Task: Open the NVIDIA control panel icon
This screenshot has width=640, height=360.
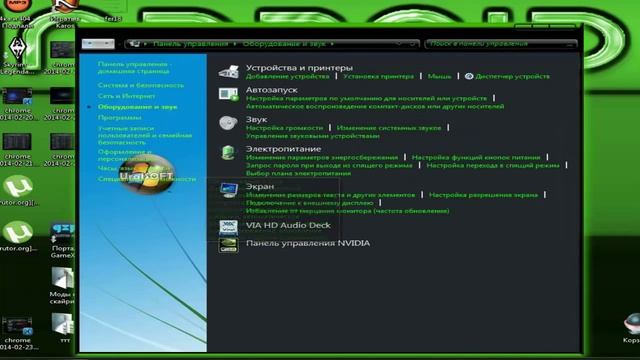Action: (x=229, y=245)
